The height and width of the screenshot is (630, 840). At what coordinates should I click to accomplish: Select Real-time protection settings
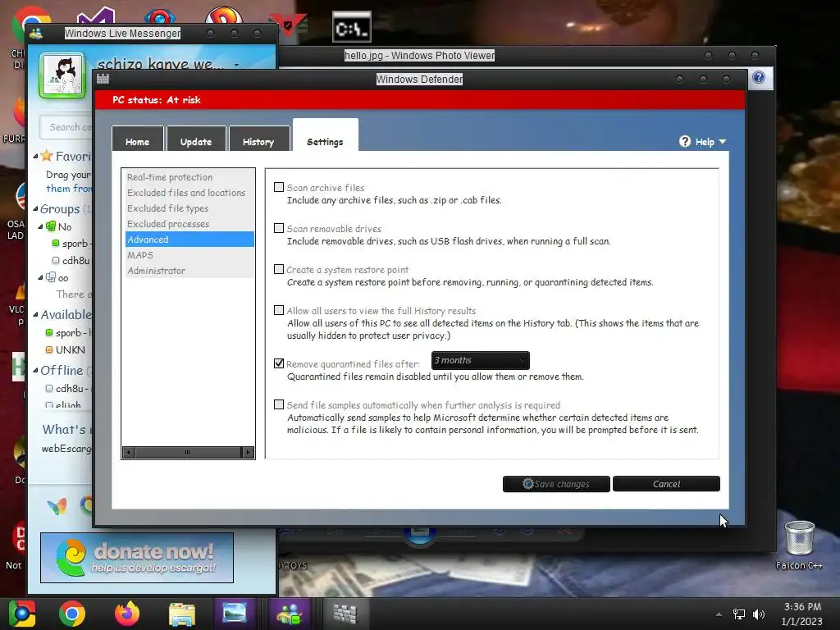[x=189, y=177]
